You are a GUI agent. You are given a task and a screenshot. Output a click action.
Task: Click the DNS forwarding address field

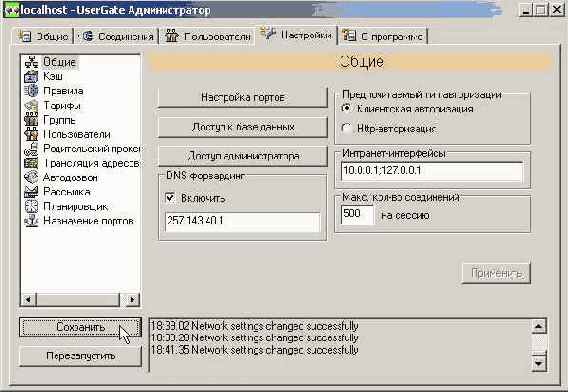click(243, 221)
